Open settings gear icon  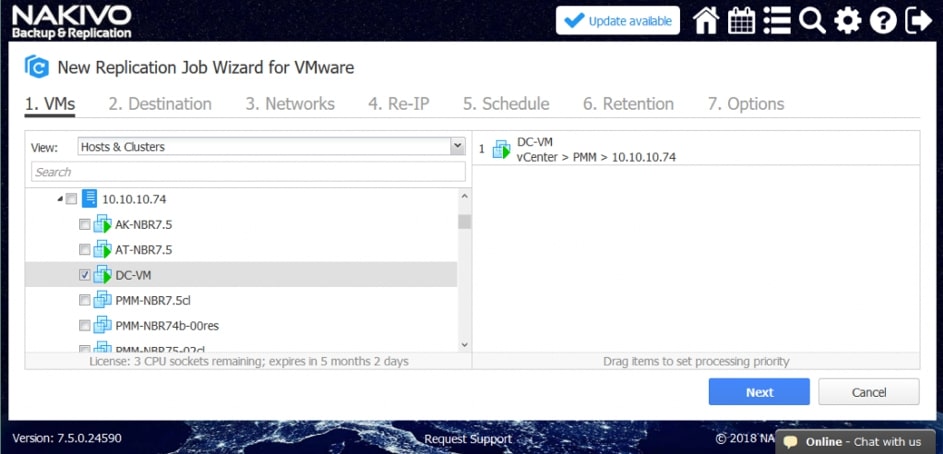848,21
